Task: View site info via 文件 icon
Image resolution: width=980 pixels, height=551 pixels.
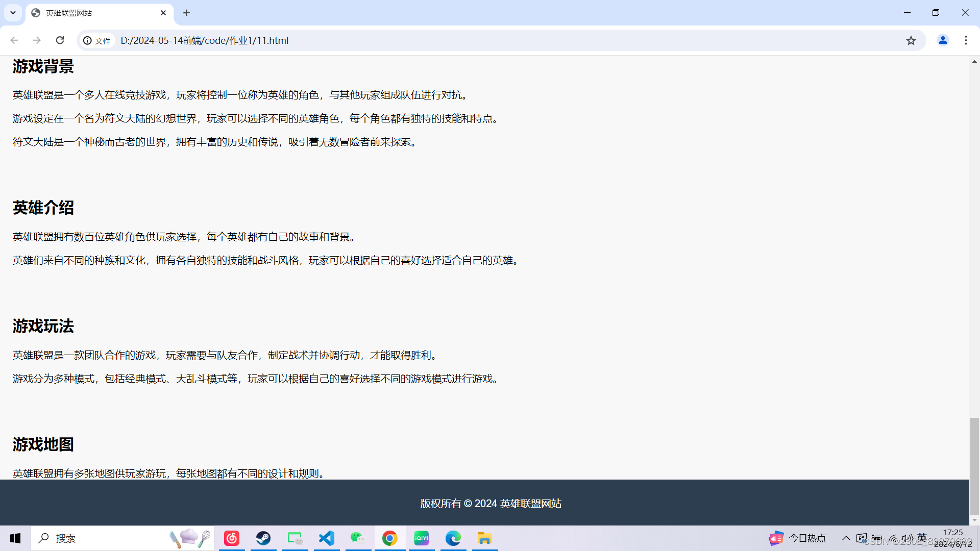Action: [97, 40]
